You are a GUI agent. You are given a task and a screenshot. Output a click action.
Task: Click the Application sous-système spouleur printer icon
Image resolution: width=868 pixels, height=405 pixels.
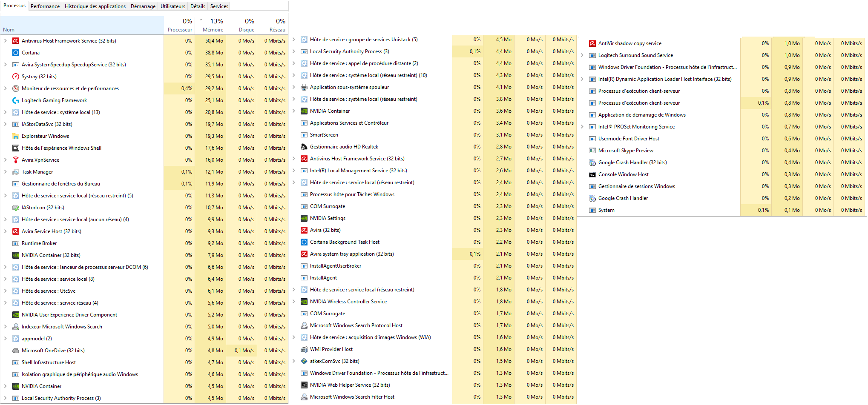304,87
